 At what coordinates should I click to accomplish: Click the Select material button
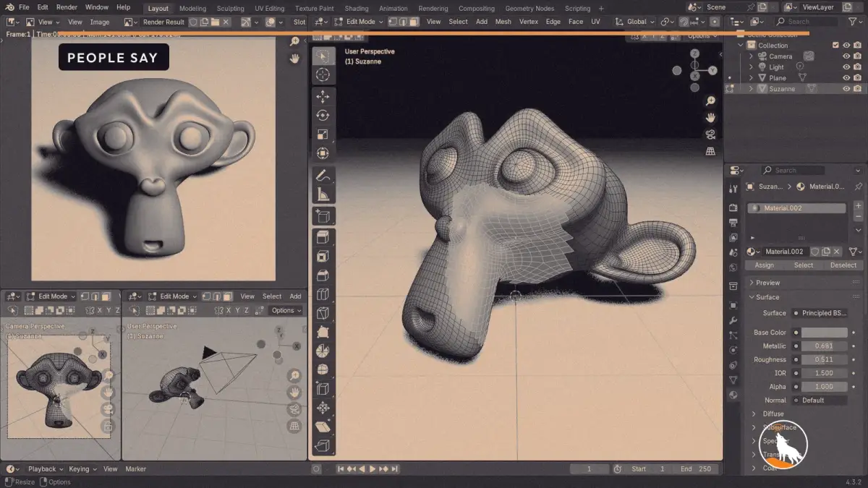(x=804, y=265)
